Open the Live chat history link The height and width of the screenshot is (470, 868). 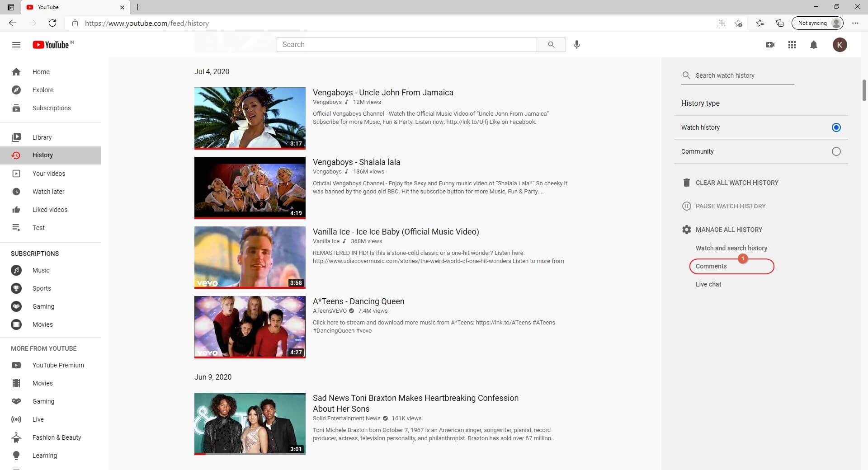tap(708, 284)
